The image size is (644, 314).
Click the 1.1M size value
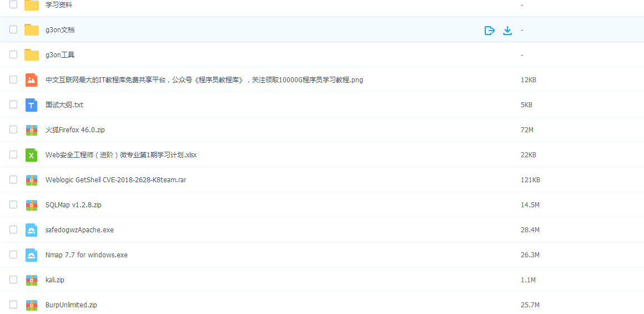[528, 280]
